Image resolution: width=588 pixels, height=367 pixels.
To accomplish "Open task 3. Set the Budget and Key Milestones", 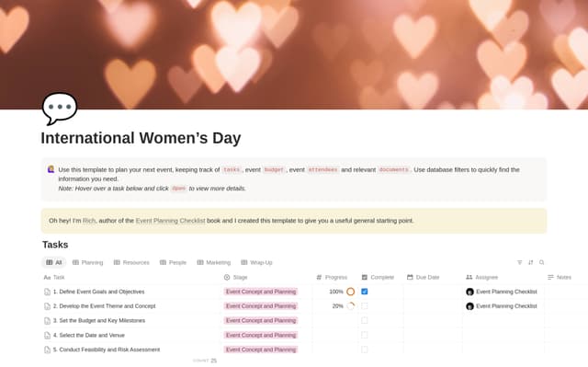I will pos(99,320).
